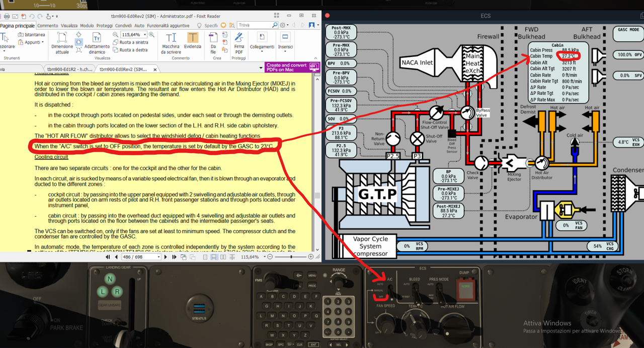Image resolution: width=644 pixels, height=348 pixels.
Task: Click the PDF vertical scrollbar thumb
Action: point(317,195)
